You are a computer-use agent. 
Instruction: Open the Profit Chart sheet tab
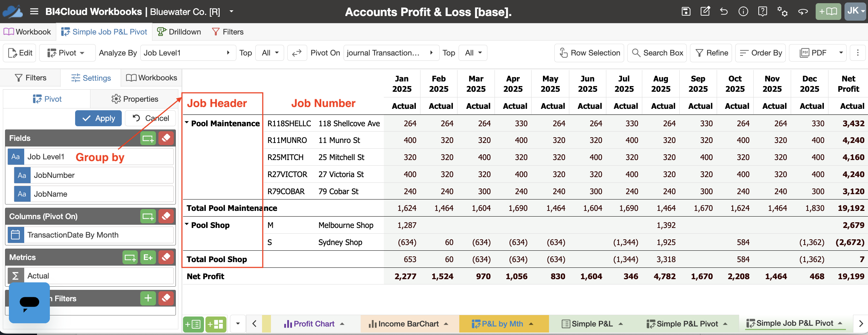pos(314,324)
